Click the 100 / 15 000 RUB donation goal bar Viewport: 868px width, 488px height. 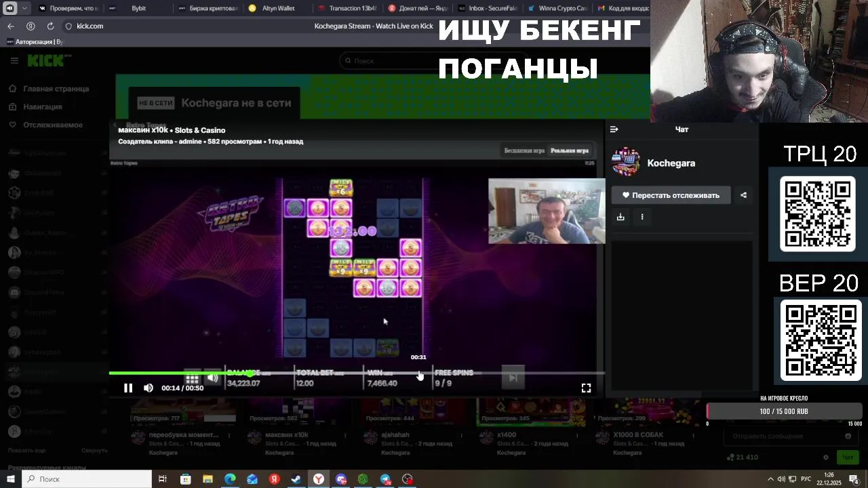784,411
